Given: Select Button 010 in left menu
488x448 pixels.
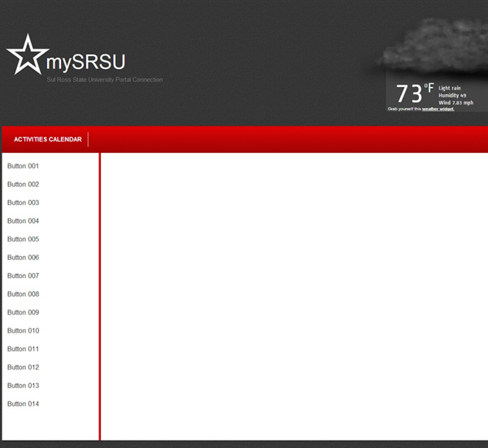Looking at the screenshot, I should click(x=24, y=331).
